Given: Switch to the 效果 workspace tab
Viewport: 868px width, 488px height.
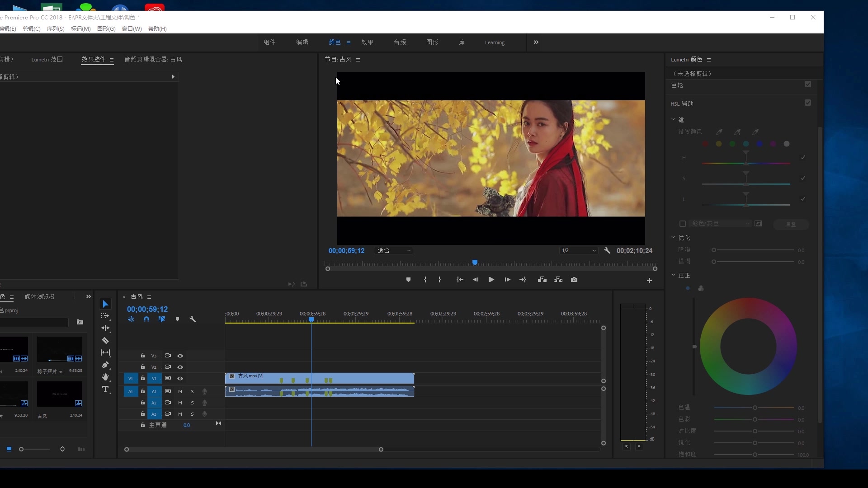Looking at the screenshot, I should coord(367,42).
